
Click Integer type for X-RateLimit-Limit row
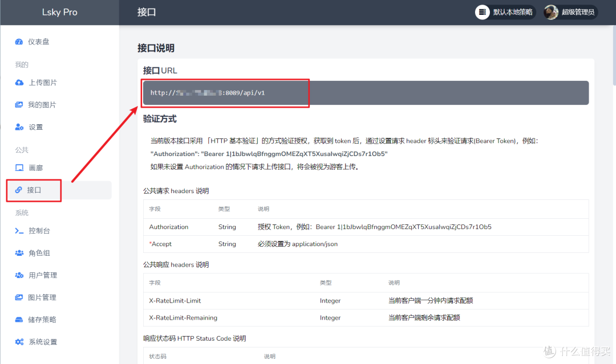point(330,301)
